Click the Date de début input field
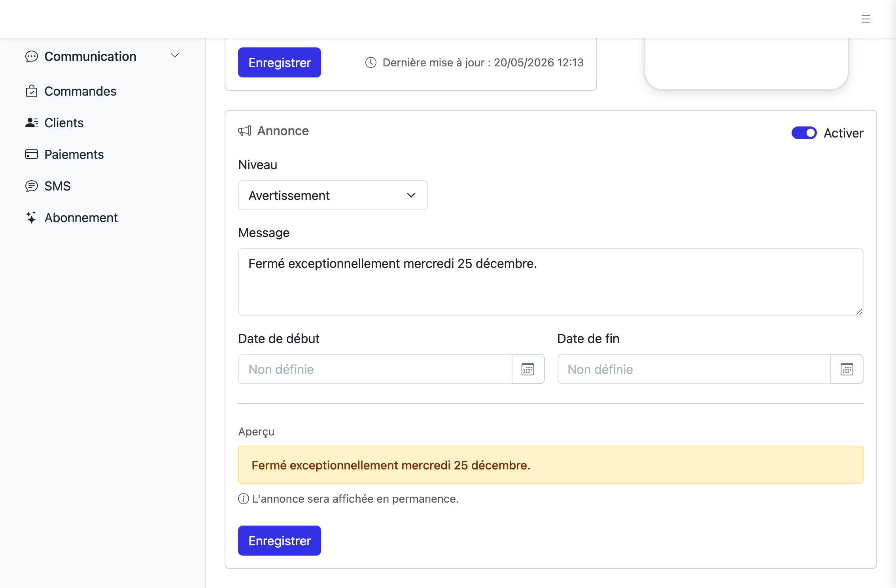Screen dimensions: 896x588 click(x=375, y=369)
